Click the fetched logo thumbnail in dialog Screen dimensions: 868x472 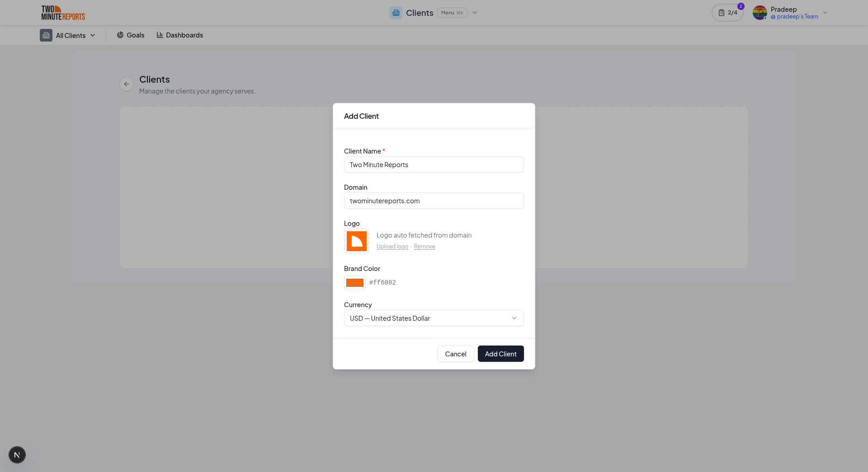356,241
